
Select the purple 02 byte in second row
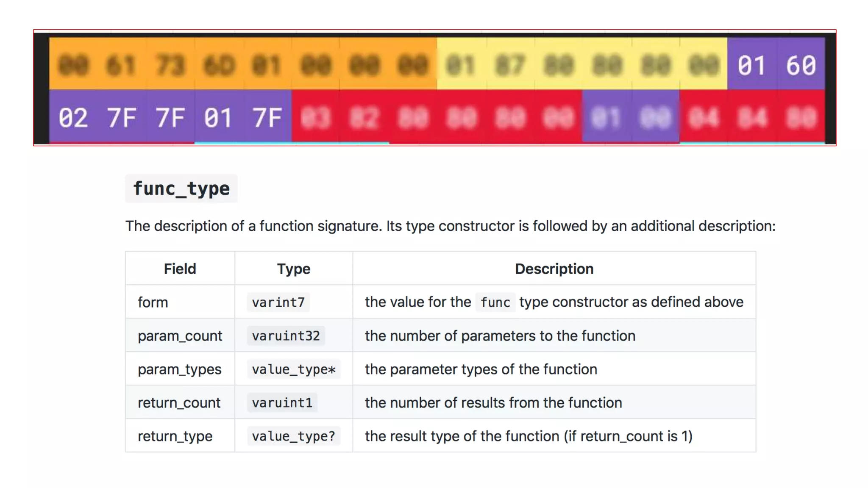pos(73,117)
